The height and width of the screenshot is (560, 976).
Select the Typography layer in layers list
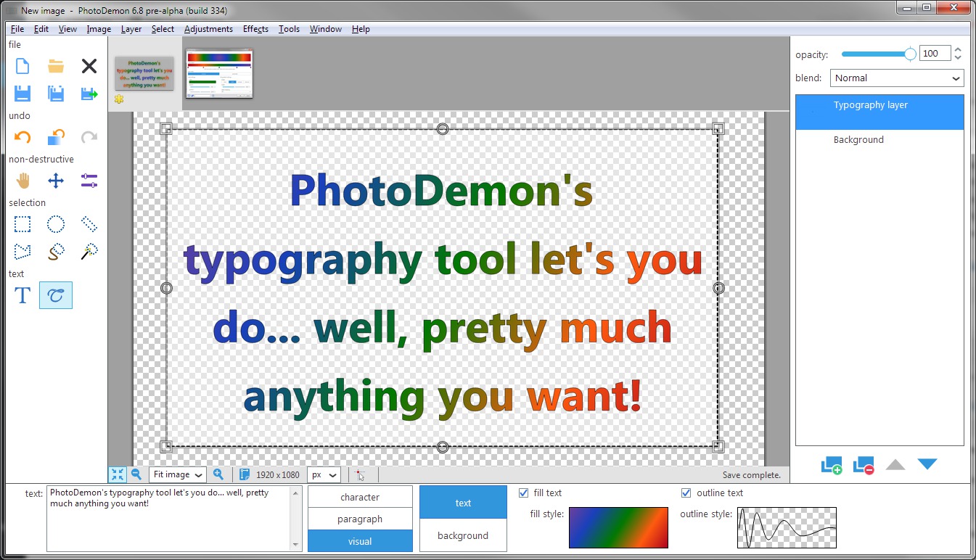click(879, 112)
